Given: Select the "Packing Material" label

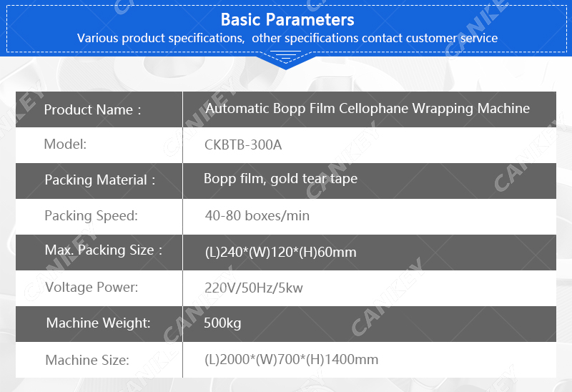Looking at the screenshot, I should coord(99,180).
